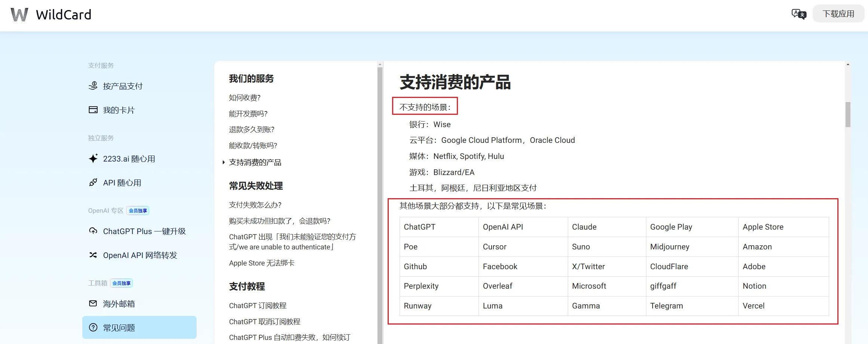Click the Suno table cell

(607, 247)
